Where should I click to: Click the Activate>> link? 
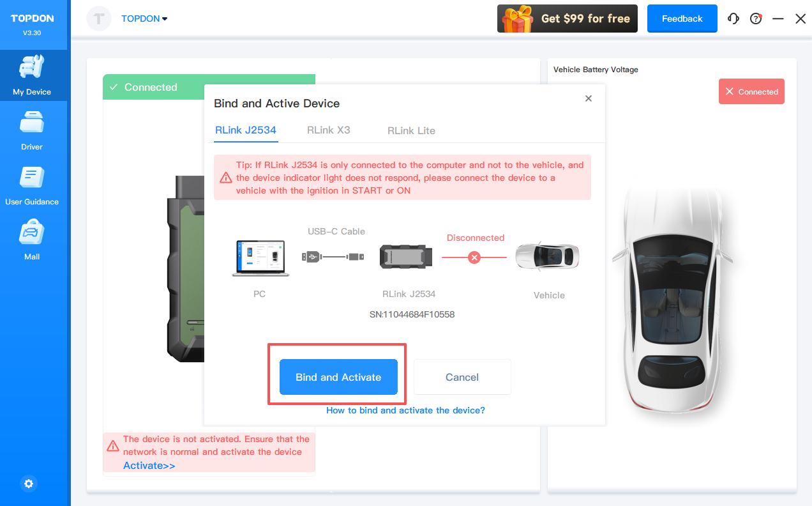pyautogui.click(x=149, y=466)
